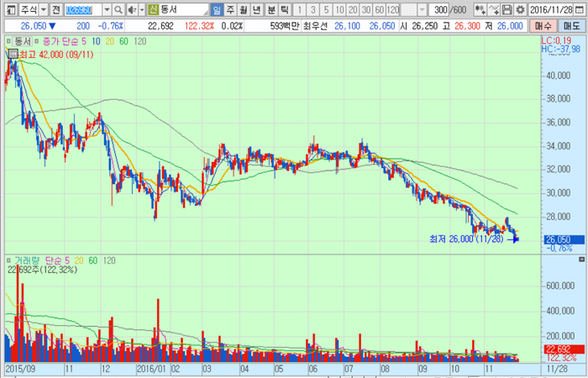Click the speaker sound icon
This screenshot has height=378, width=588.
coord(130,10)
